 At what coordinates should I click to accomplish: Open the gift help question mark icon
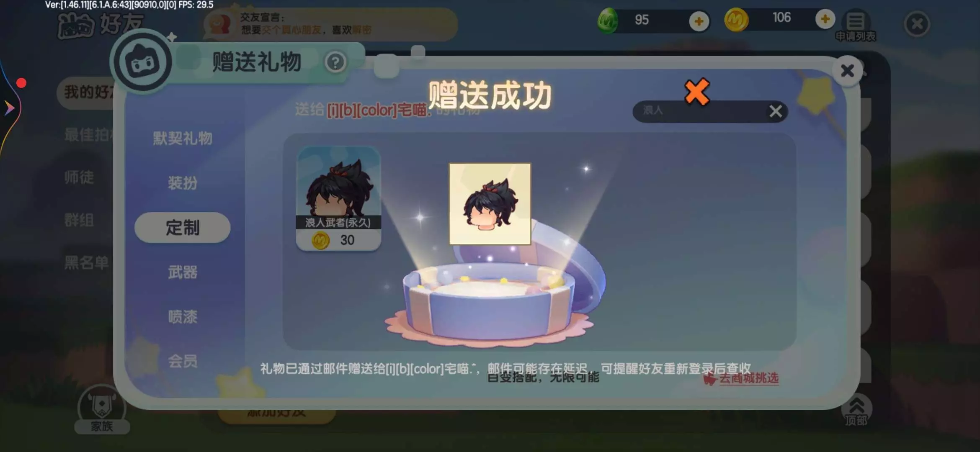point(335,63)
